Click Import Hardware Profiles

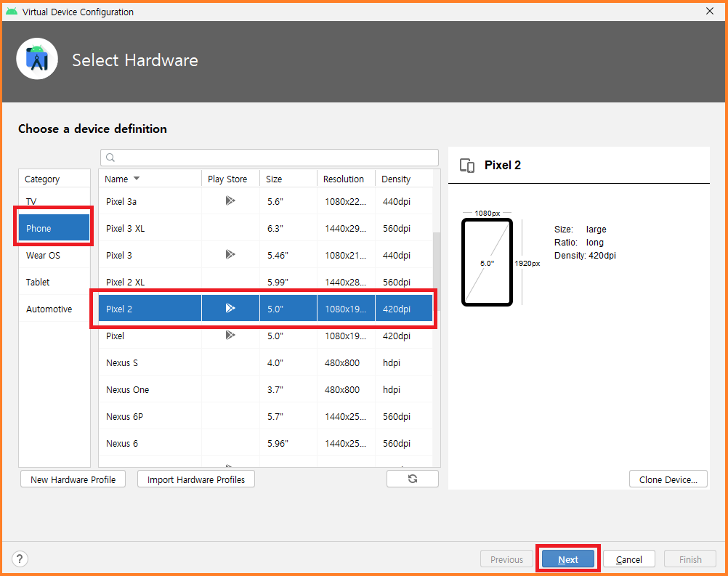click(196, 479)
